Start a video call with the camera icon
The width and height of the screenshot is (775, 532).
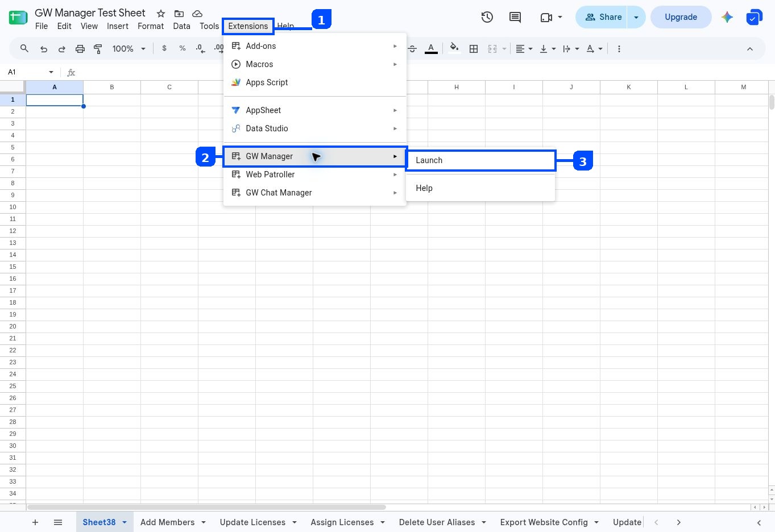(546, 18)
